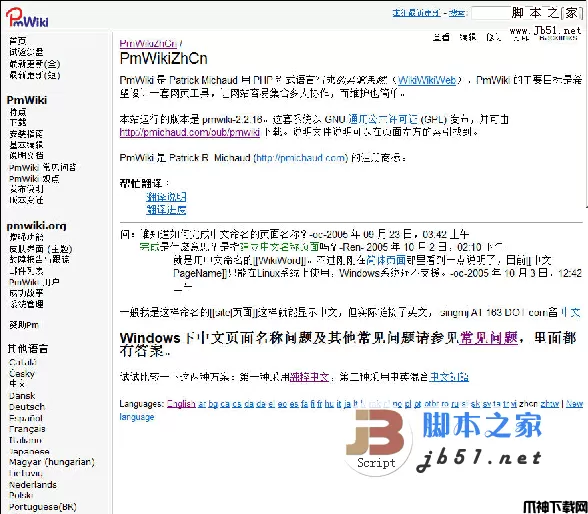Click the PmWiki logo
This screenshot has height=514, width=588.
pos(27,17)
